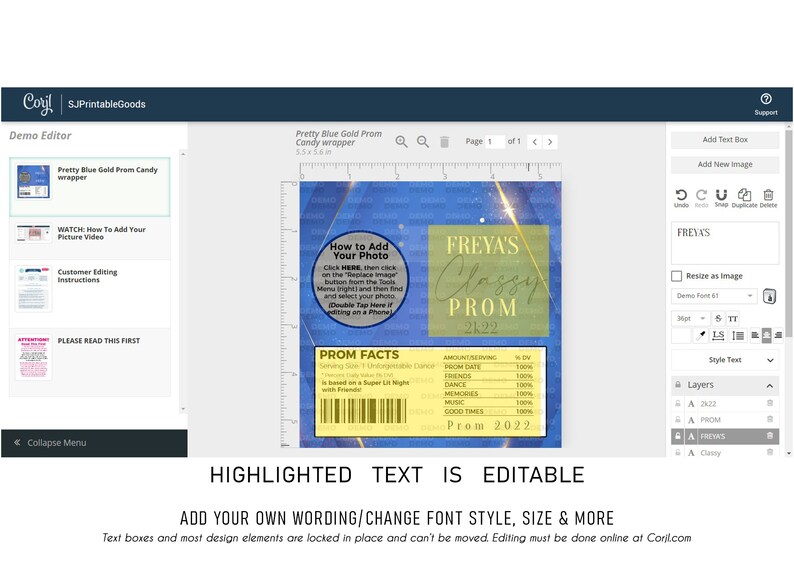Open the font upload icon beside font selector
This screenshot has height=567, width=794.
pos(769,296)
